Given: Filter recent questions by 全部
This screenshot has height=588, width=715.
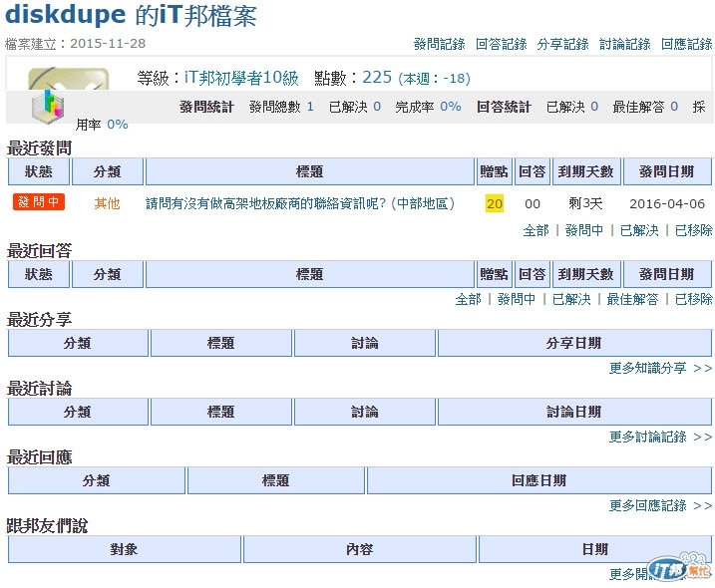Looking at the screenshot, I should [x=536, y=230].
